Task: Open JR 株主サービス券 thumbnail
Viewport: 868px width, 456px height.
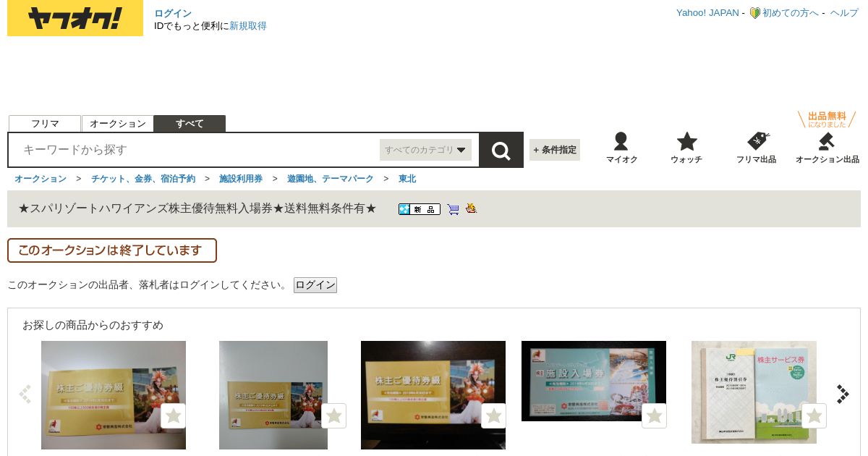Action: click(754, 392)
